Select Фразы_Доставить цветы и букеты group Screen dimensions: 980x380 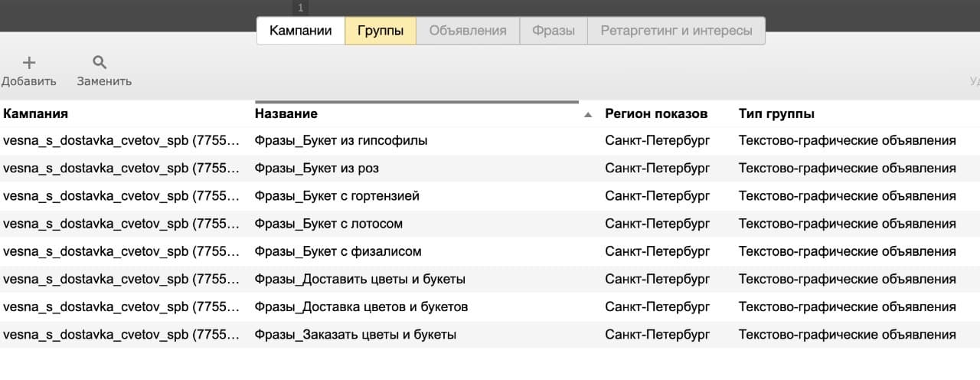coord(360,279)
